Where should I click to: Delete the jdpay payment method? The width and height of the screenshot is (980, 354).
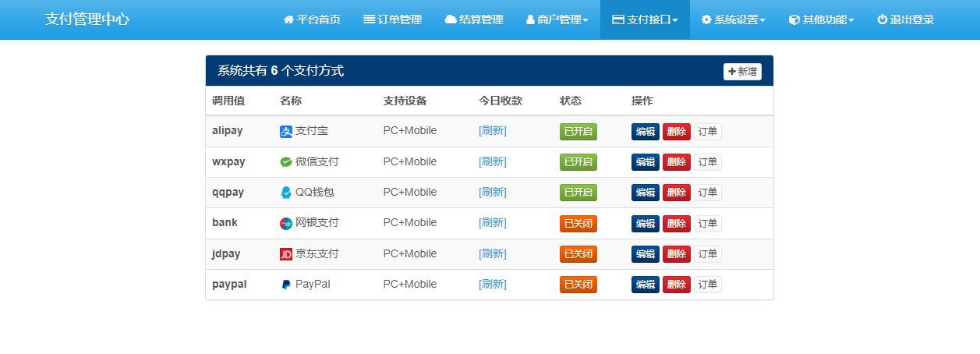[677, 254]
